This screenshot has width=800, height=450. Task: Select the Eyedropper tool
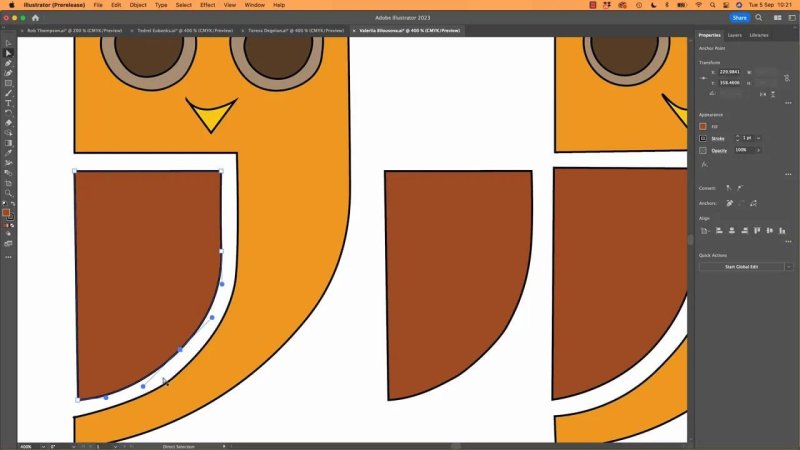click(8, 153)
